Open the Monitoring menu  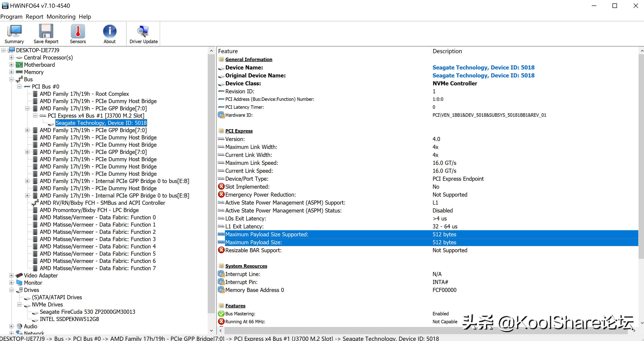[61, 17]
